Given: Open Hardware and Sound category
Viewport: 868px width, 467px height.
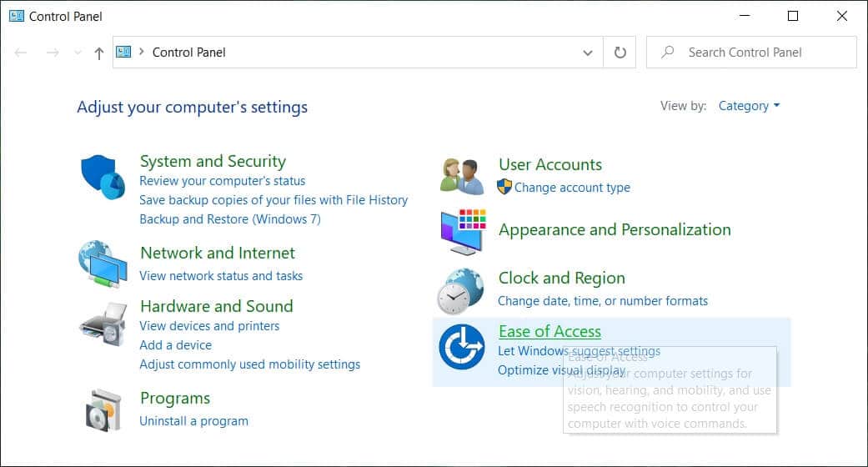Looking at the screenshot, I should pyautogui.click(x=217, y=306).
